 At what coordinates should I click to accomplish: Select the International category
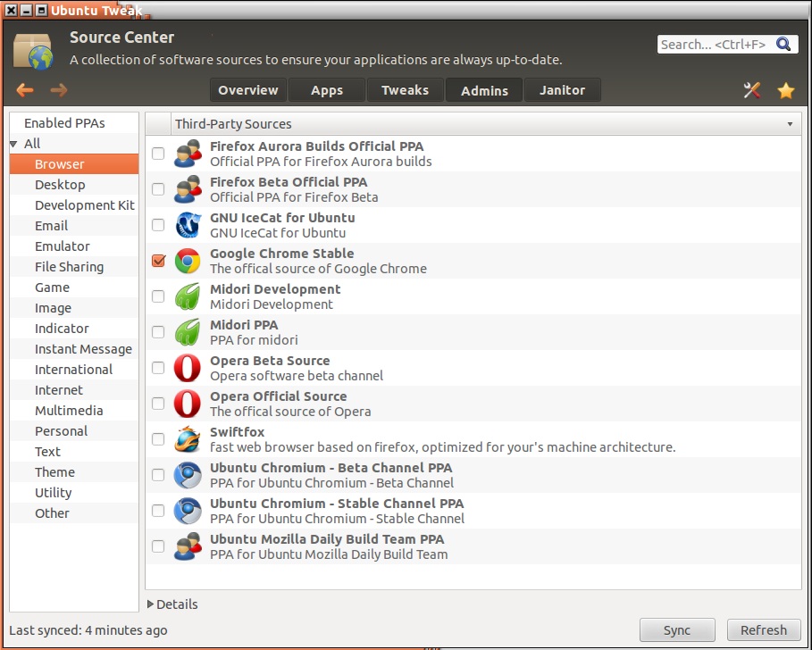[74, 370]
